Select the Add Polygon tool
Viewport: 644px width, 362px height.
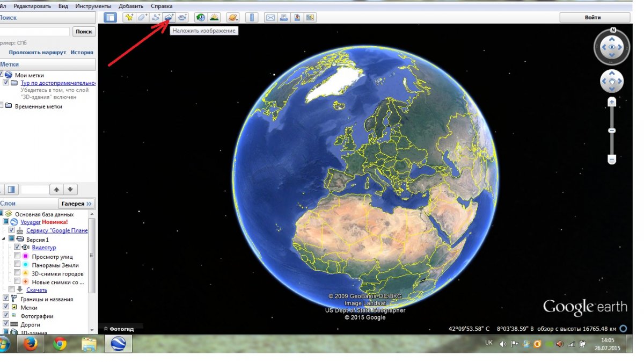point(142,18)
